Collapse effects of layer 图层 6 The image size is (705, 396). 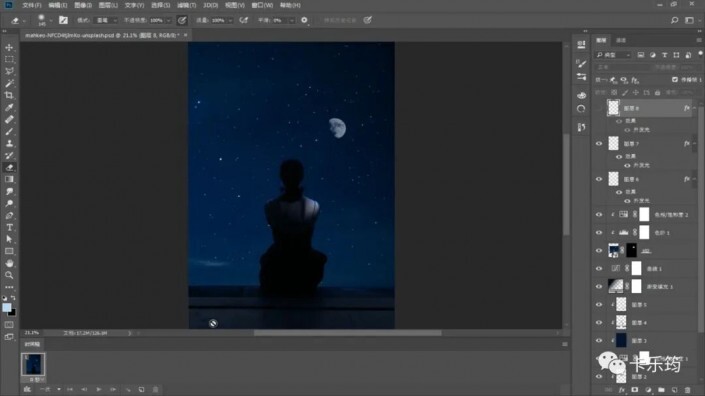pyautogui.click(x=695, y=179)
